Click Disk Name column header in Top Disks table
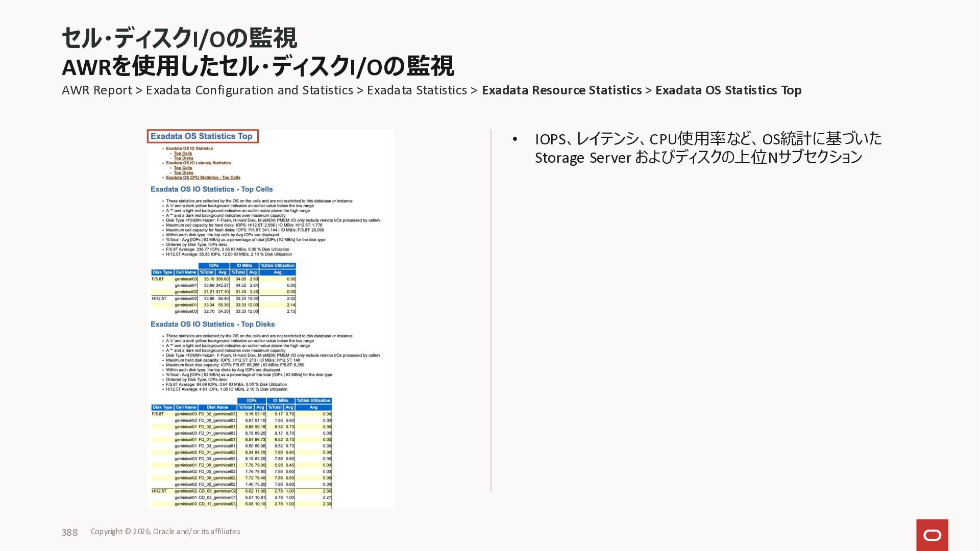The image size is (980, 551). pyautogui.click(x=217, y=407)
